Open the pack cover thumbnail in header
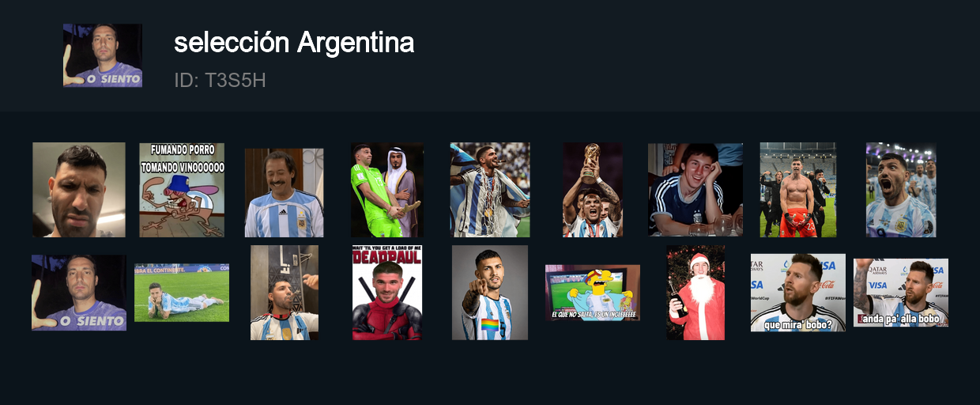Viewport: 980px width, 405px height. [103, 55]
